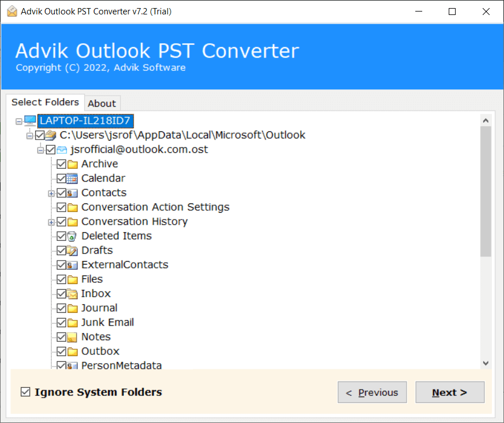Click the PersonMetadata contact icon
This screenshot has height=423, width=504.
(x=73, y=366)
